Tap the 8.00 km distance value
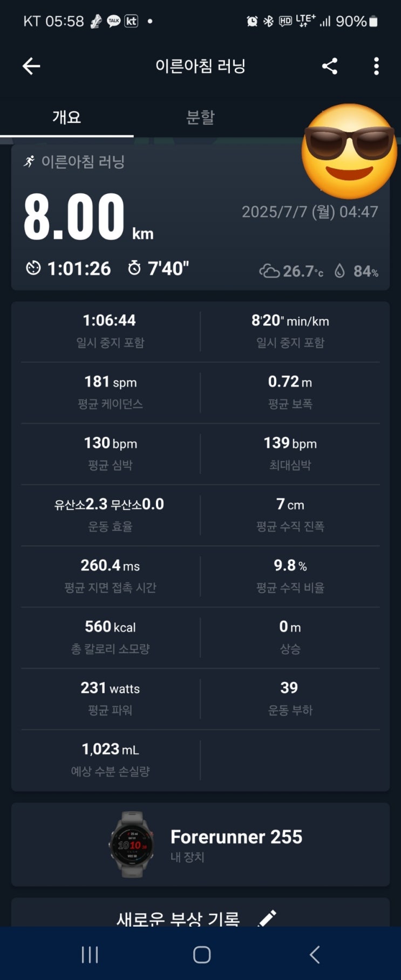 click(x=89, y=217)
